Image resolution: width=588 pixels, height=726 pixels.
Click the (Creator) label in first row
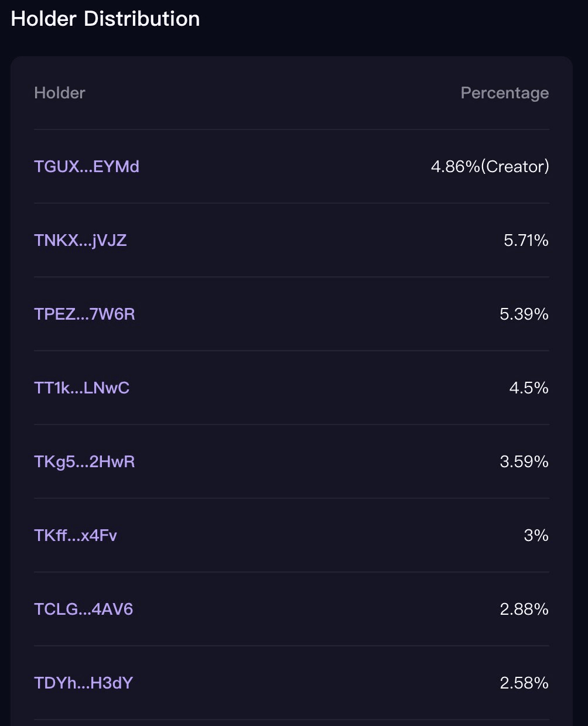click(x=515, y=167)
